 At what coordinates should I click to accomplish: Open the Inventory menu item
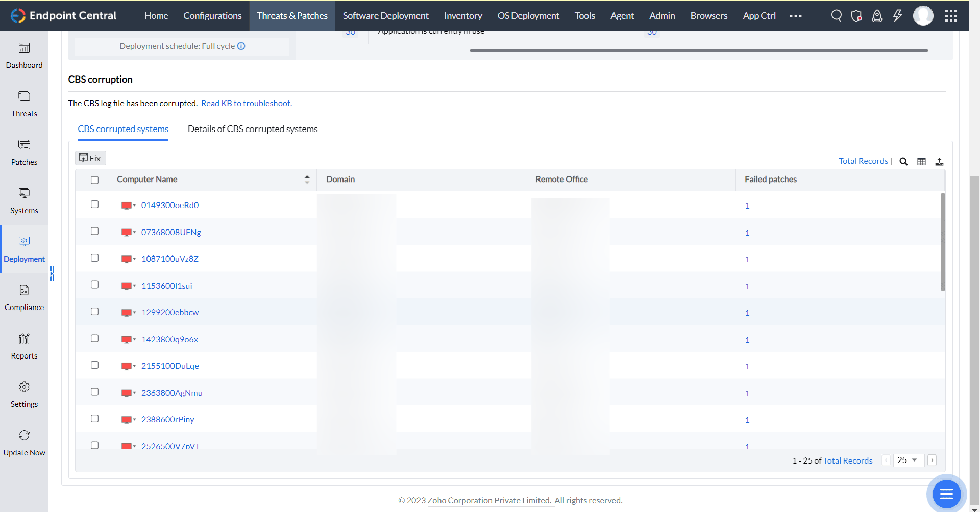click(462, 15)
